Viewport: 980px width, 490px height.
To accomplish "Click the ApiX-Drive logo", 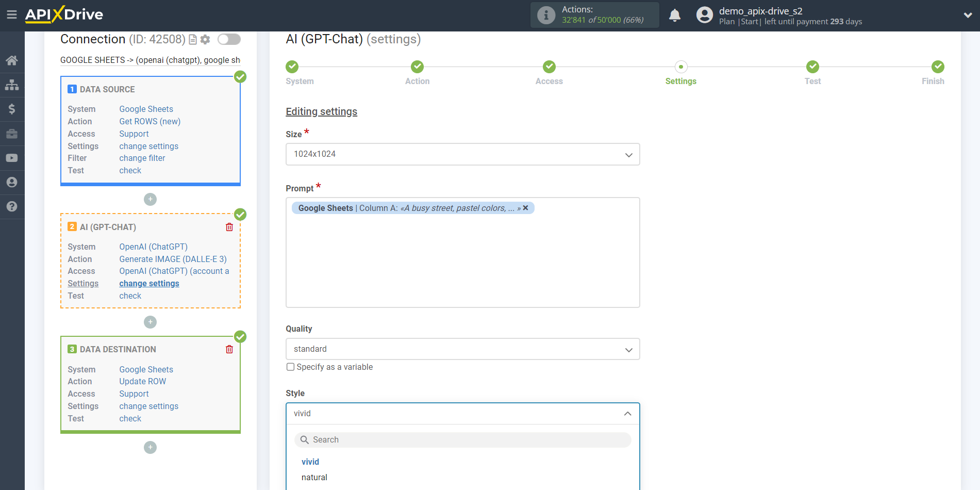I will point(64,14).
